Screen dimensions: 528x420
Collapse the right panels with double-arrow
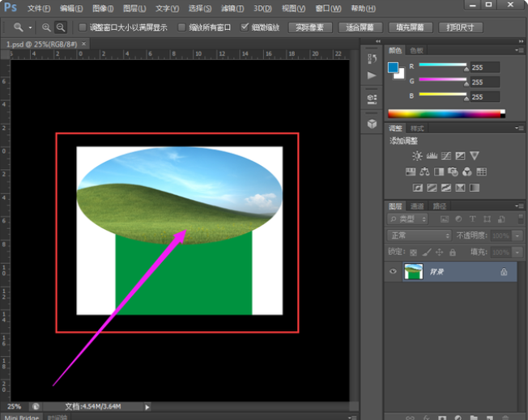[521, 41]
